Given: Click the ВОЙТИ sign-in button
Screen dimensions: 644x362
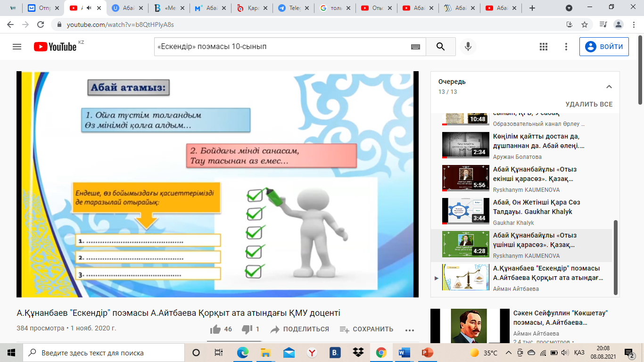Looking at the screenshot, I should [604, 47].
